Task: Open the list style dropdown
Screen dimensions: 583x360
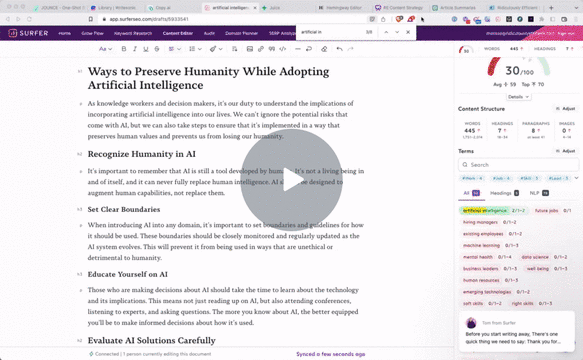Action: tap(195, 49)
